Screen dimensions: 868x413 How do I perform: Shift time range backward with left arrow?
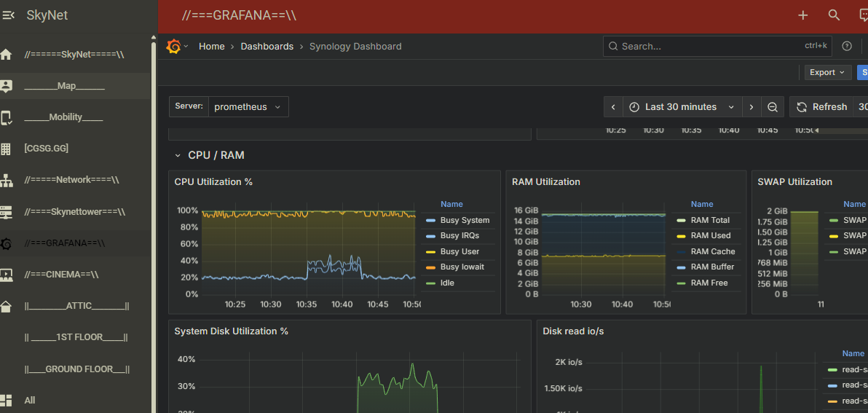(613, 107)
